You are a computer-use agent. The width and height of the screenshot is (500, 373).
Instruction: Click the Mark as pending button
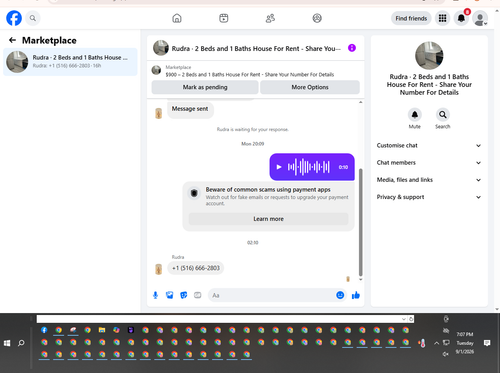coord(205,87)
